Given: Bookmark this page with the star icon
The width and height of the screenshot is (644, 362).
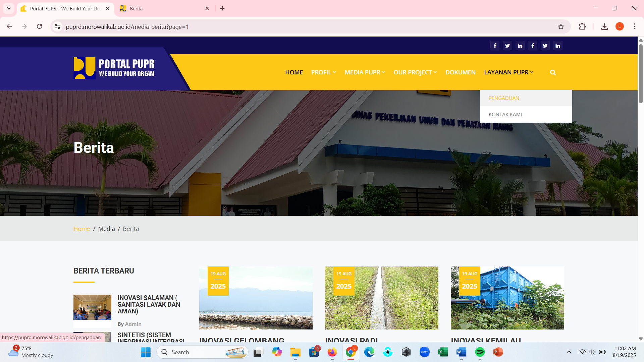Looking at the screenshot, I should tap(561, 26).
